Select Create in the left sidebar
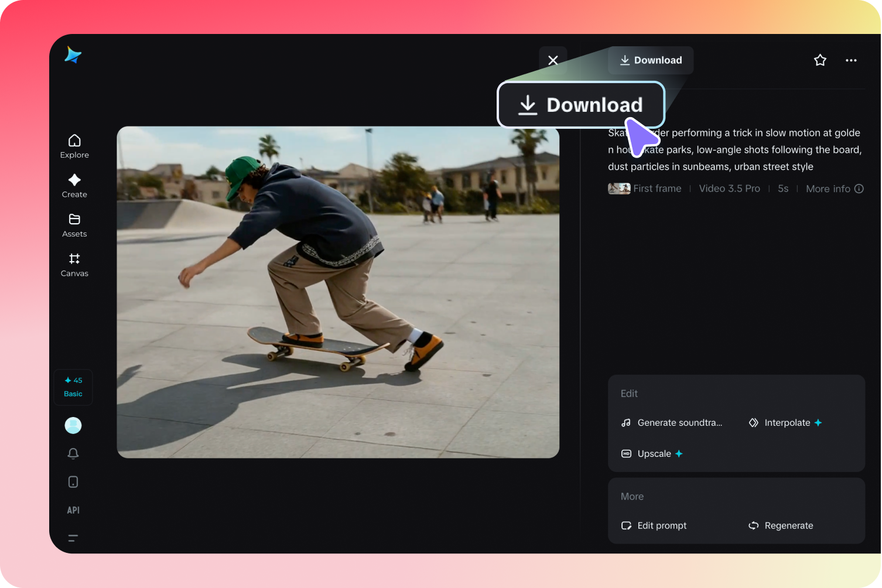This screenshot has width=882, height=588. (x=74, y=186)
